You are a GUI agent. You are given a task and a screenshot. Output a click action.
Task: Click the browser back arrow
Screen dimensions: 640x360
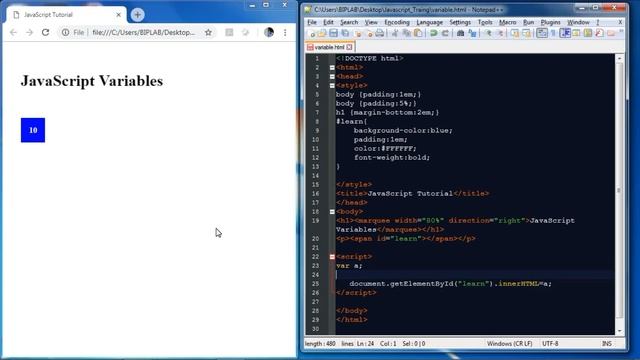point(13,32)
